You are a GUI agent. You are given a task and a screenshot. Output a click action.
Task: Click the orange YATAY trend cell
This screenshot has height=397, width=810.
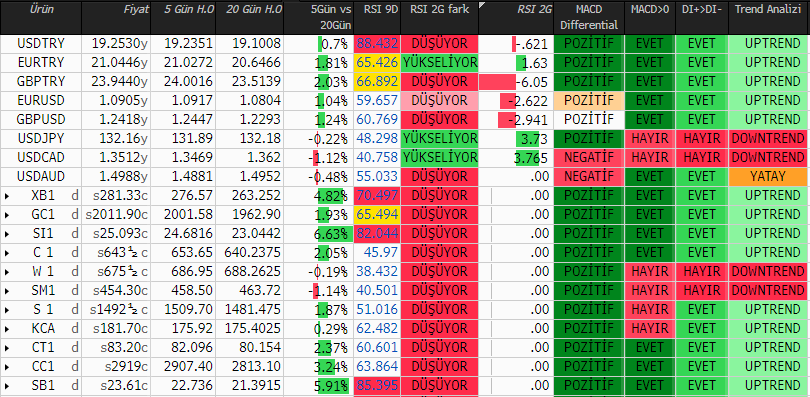tap(768, 177)
